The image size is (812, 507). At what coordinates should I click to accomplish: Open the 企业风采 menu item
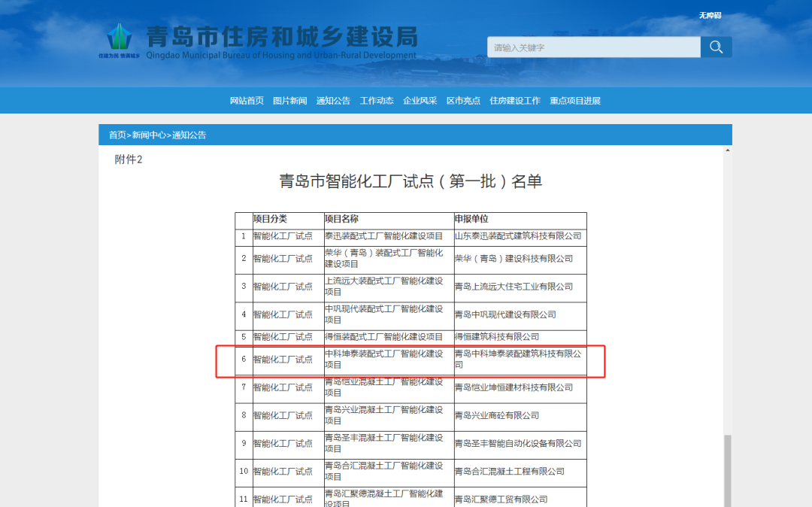[420, 101]
